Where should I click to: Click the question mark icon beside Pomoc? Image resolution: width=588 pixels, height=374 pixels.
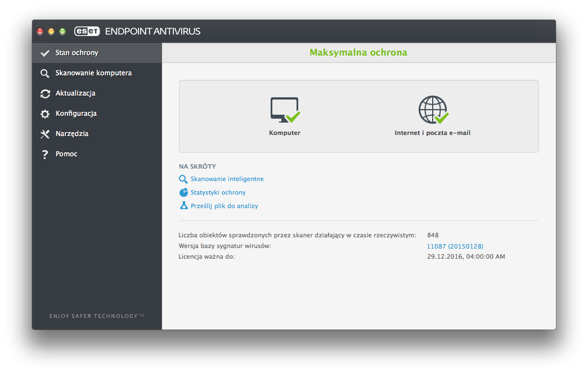[45, 155]
